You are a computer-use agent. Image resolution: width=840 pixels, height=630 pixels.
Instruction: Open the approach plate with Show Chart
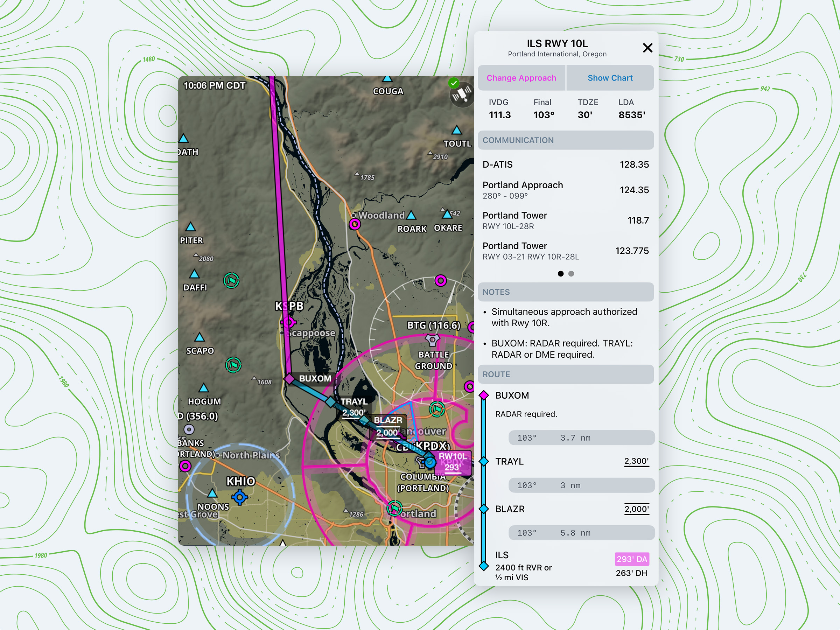coord(610,78)
